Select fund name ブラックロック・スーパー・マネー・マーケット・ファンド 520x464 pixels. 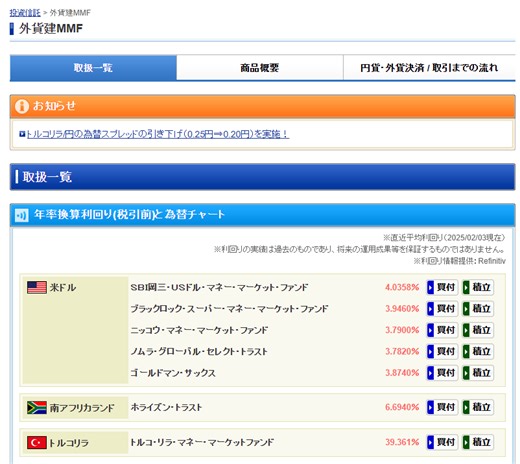229,309
